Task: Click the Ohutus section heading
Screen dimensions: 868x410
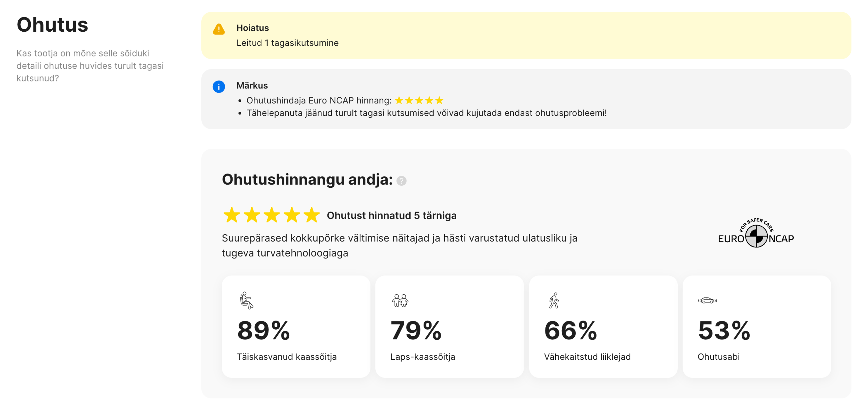Action: pyautogui.click(x=52, y=25)
